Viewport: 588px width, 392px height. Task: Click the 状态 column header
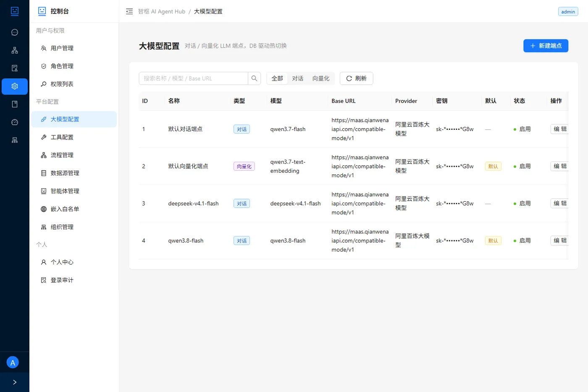click(520, 101)
